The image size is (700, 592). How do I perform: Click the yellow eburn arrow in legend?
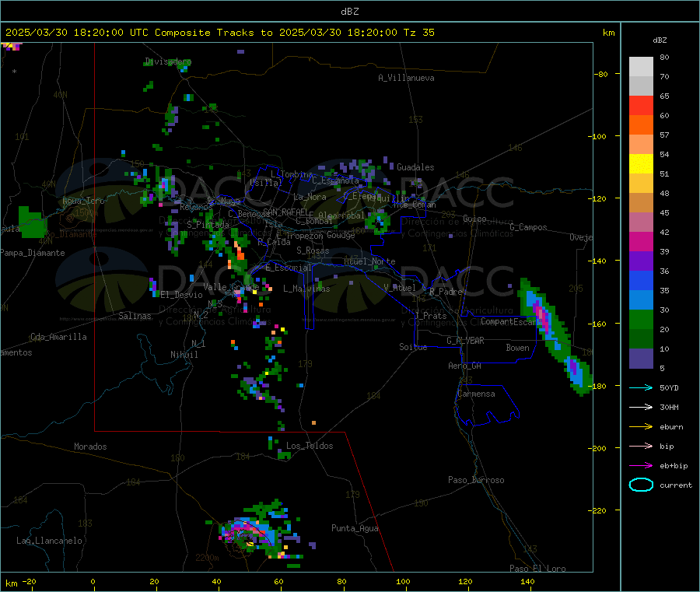tap(641, 427)
